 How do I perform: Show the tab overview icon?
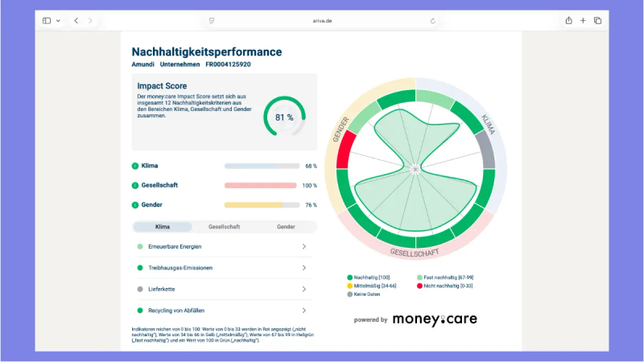[597, 21]
